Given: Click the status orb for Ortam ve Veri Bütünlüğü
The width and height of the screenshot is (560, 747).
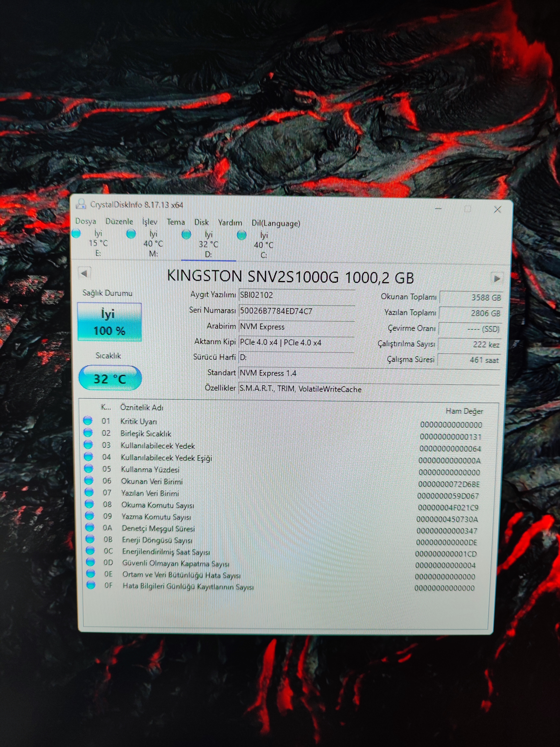Looking at the screenshot, I should (x=91, y=574).
